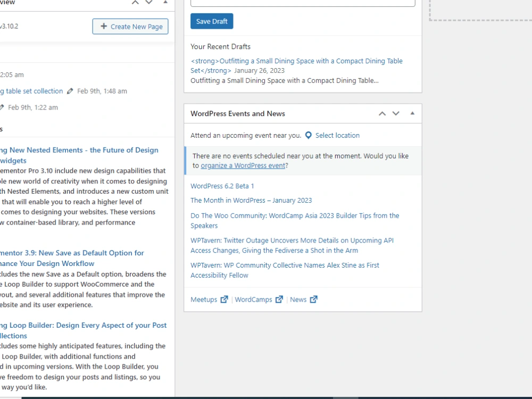Click external link icon beside News

(314, 299)
